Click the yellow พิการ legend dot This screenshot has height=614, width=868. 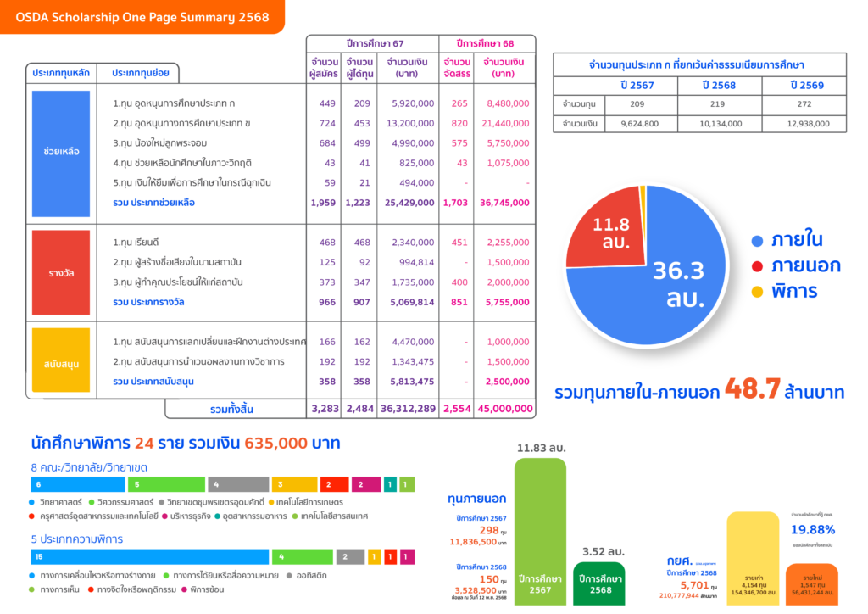(x=757, y=293)
